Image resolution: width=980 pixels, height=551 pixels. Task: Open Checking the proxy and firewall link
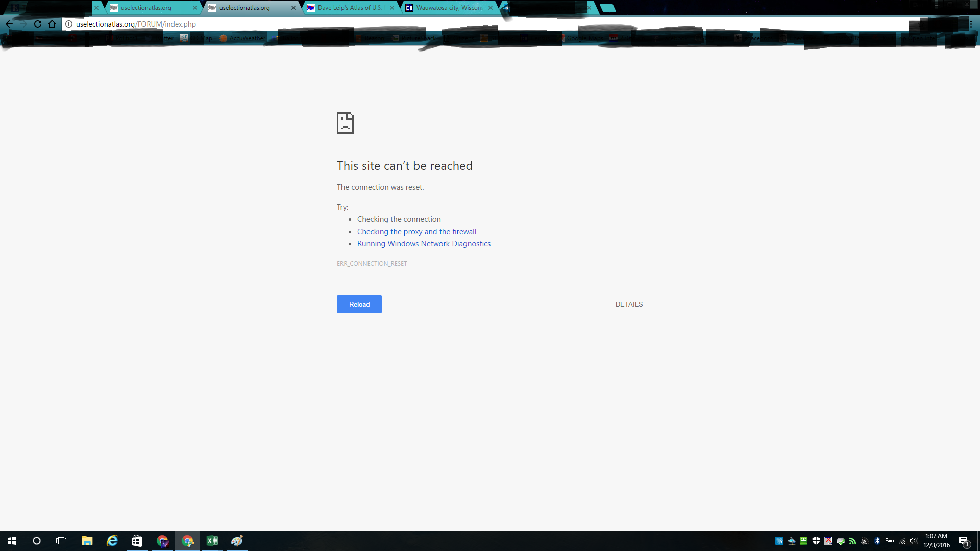416,232
